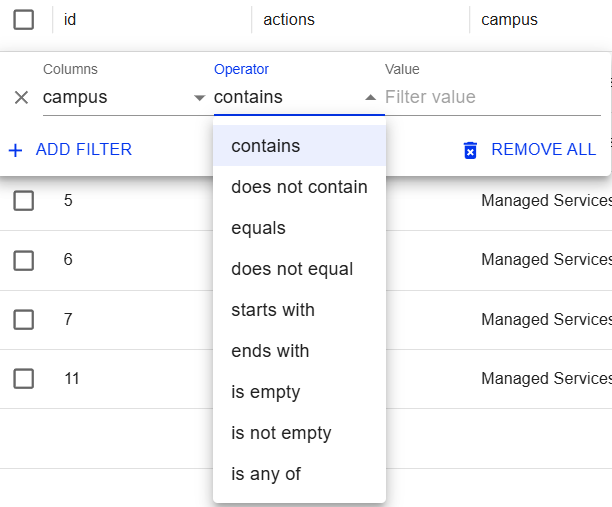Screen dimensions: 612x507
Task: Toggle the select-all header checkbox
Action: coord(23,19)
